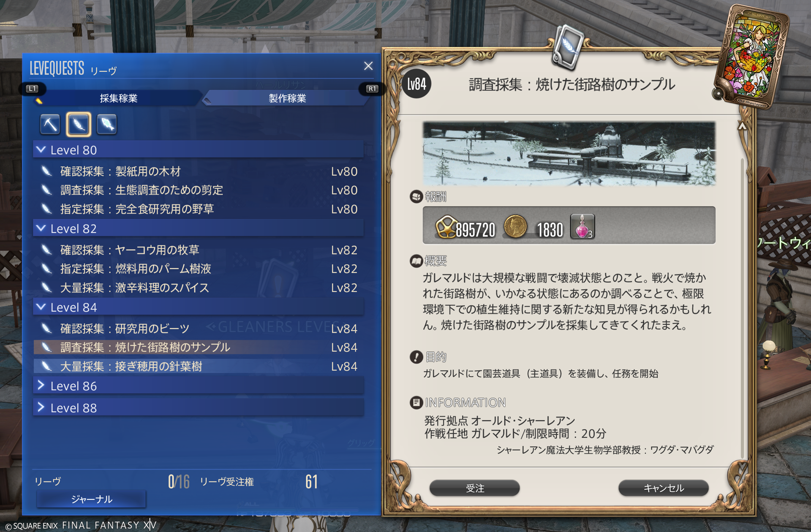The width and height of the screenshot is (811, 532).
Task: Expand the Level 86 leve group
Action: tap(198, 386)
